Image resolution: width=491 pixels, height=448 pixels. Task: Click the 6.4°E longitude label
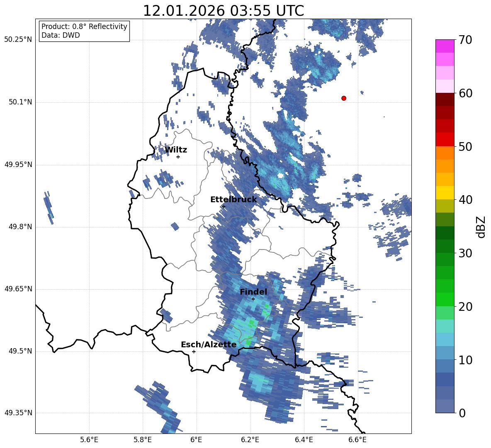point(304,440)
